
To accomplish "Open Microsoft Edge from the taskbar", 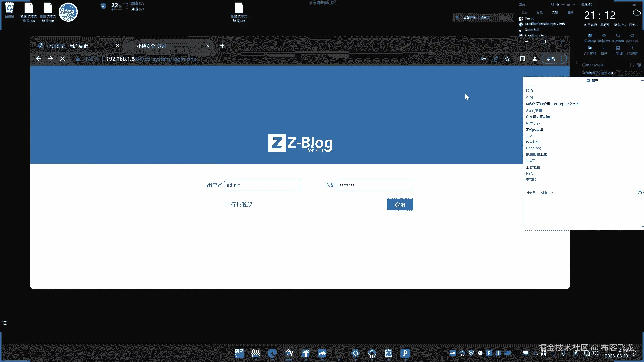I will (x=272, y=353).
